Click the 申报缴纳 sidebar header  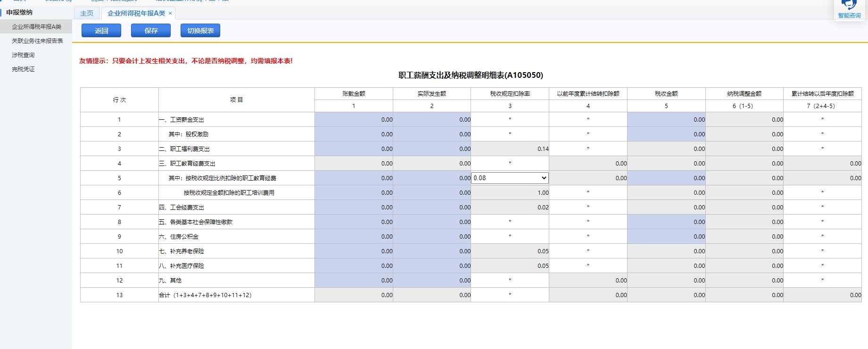pyautogui.click(x=19, y=12)
